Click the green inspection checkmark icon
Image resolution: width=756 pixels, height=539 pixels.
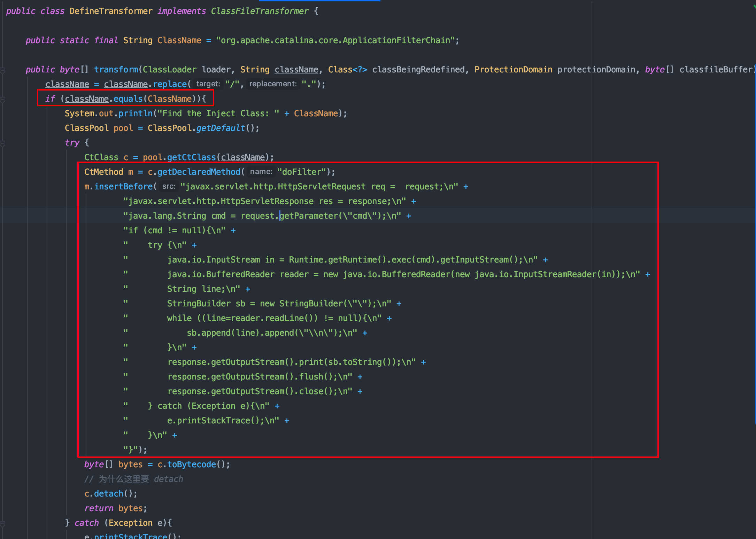click(x=754, y=6)
